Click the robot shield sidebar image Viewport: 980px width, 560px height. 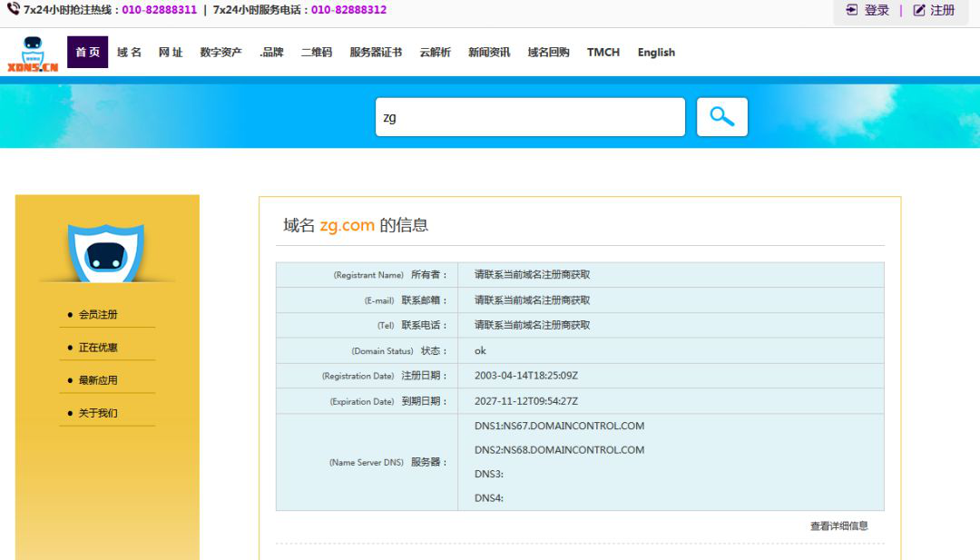106,252
